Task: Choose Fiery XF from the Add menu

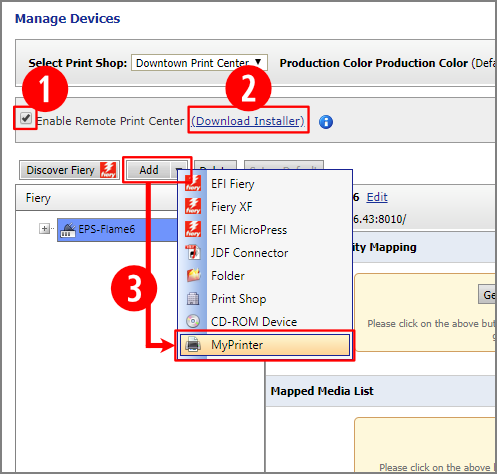Action: click(x=265, y=207)
